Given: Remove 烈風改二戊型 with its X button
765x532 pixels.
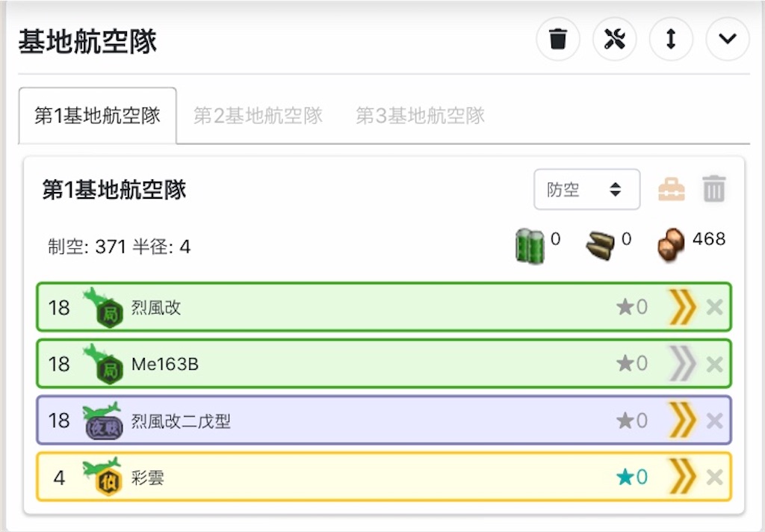Looking at the screenshot, I should [x=715, y=420].
